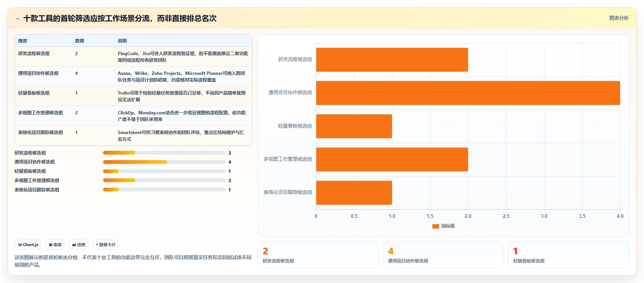644x283 pixels.
Task: Click the footnote paragraph starting 这张图展示的是
Action: pyautogui.click(x=133, y=261)
